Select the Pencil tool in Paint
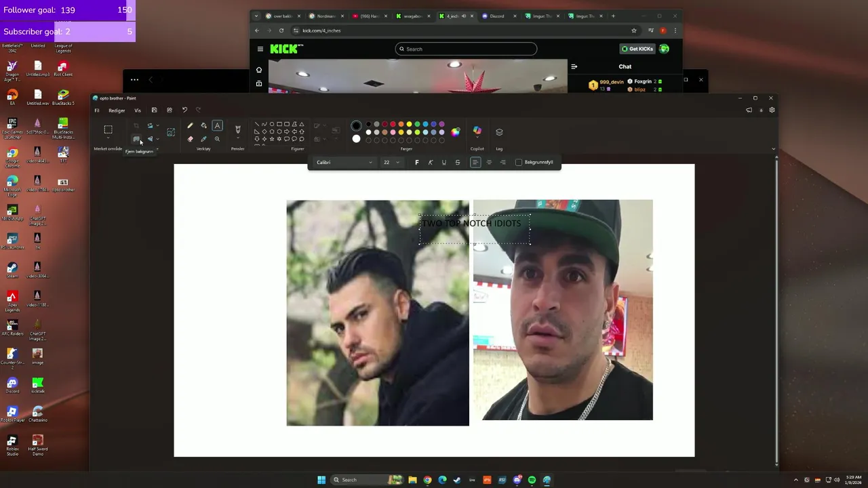 [x=190, y=125]
